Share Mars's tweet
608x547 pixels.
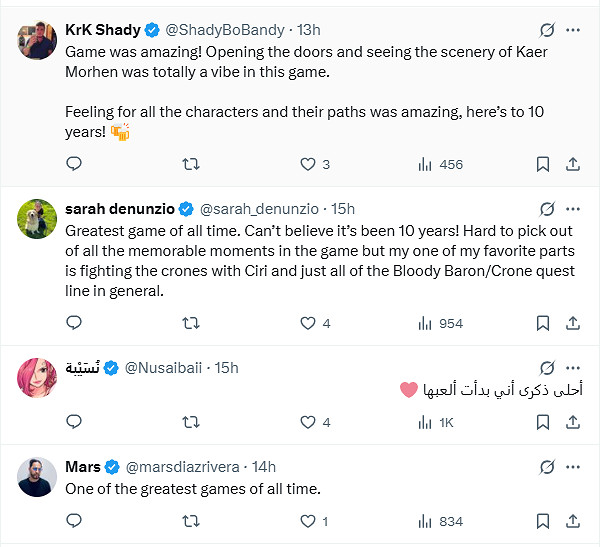pyautogui.click(x=573, y=521)
